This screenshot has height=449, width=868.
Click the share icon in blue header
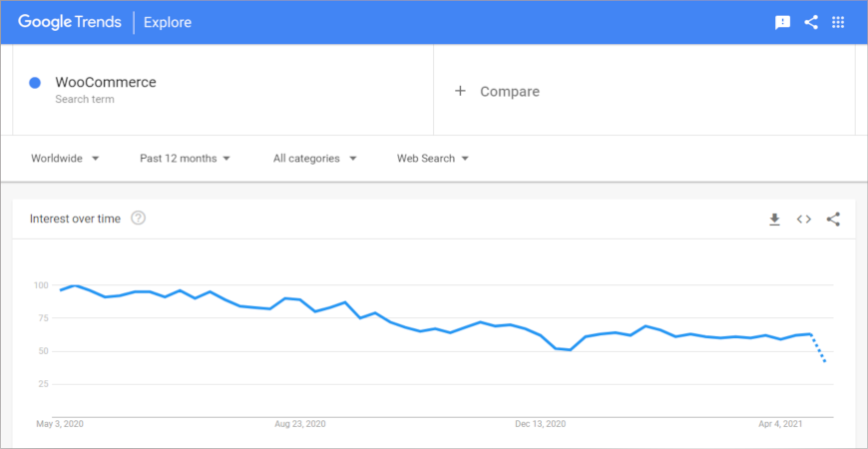pos(810,22)
